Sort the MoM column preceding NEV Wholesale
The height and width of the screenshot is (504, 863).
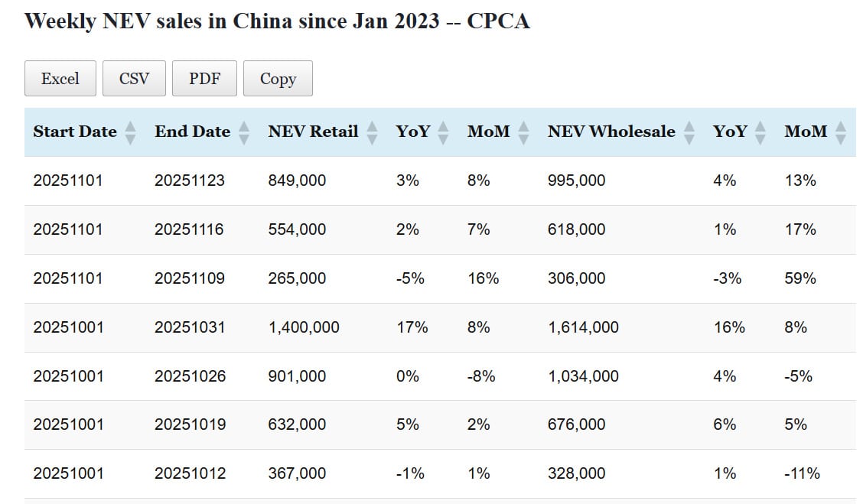point(524,132)
